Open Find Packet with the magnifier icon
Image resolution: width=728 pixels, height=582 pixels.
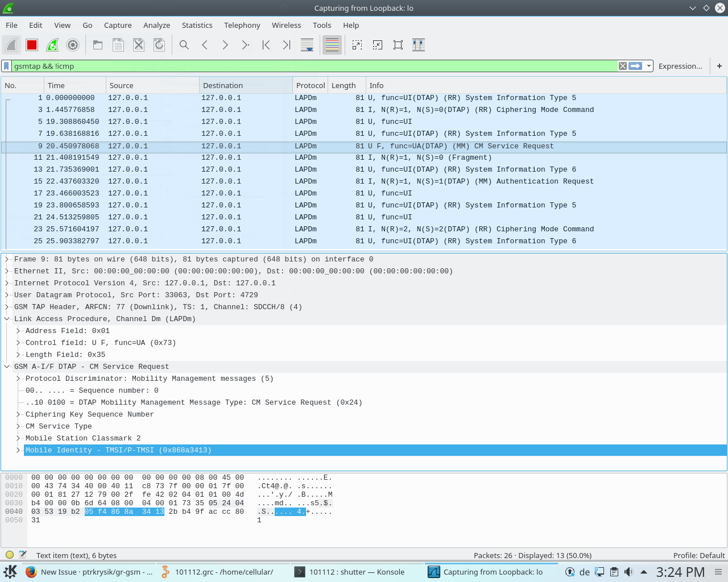point(184,44)
